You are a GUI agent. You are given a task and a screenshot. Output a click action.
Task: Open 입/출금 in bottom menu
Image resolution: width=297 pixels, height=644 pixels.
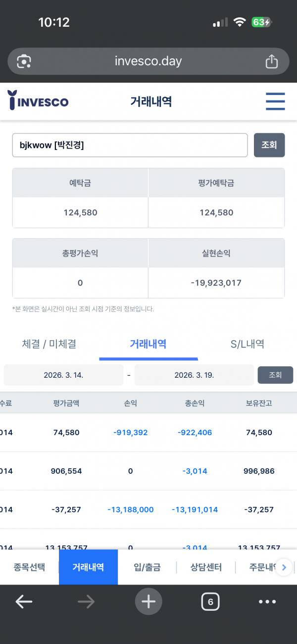(147, 567)
